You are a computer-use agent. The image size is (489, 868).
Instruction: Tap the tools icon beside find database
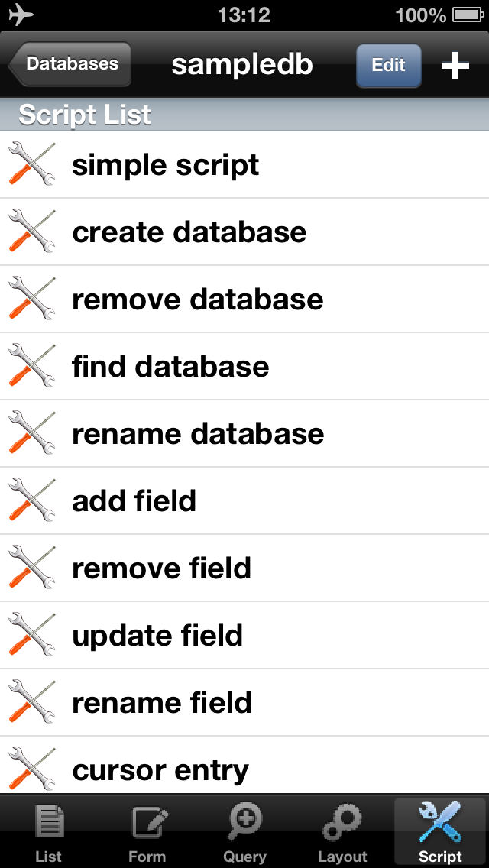click(32, 367)
